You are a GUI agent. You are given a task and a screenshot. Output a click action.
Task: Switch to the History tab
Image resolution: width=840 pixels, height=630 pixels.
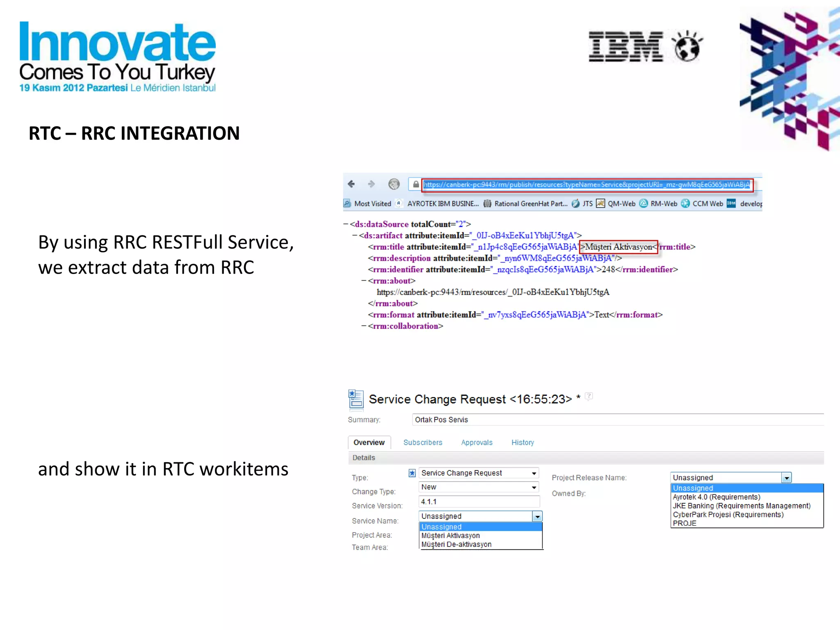[x=523, y=443]
